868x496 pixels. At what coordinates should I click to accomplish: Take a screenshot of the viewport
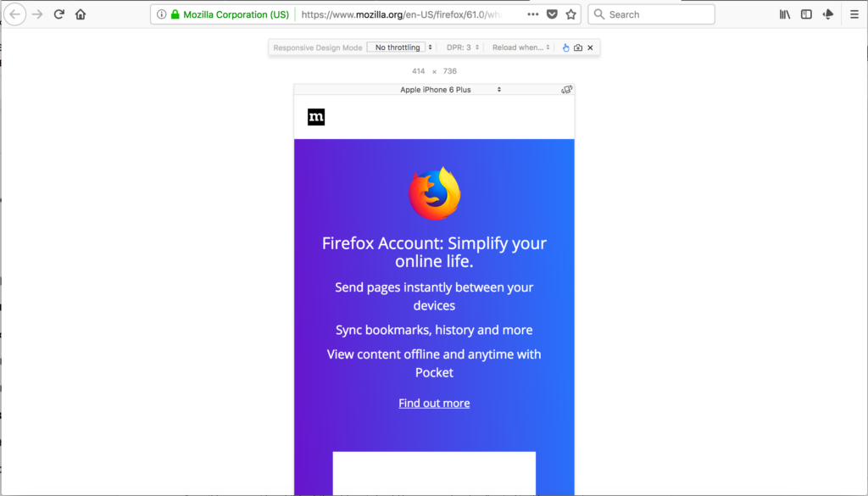tap(578, 47)
